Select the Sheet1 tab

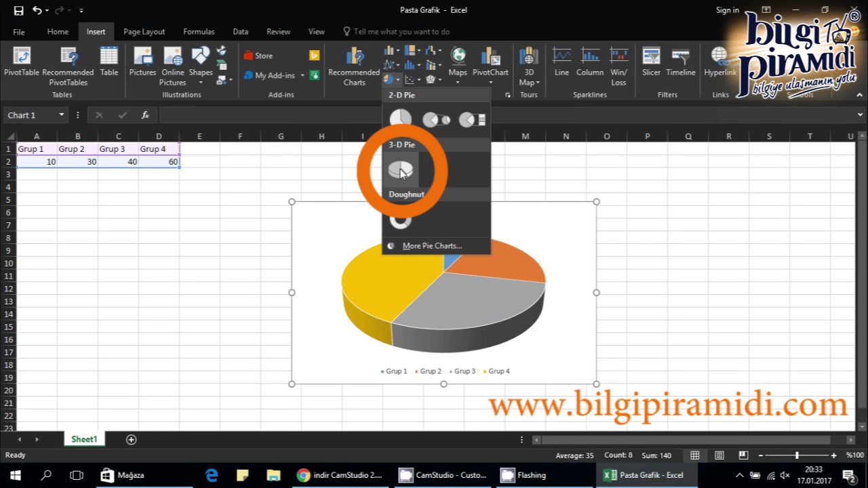click(x=84, y=439)
